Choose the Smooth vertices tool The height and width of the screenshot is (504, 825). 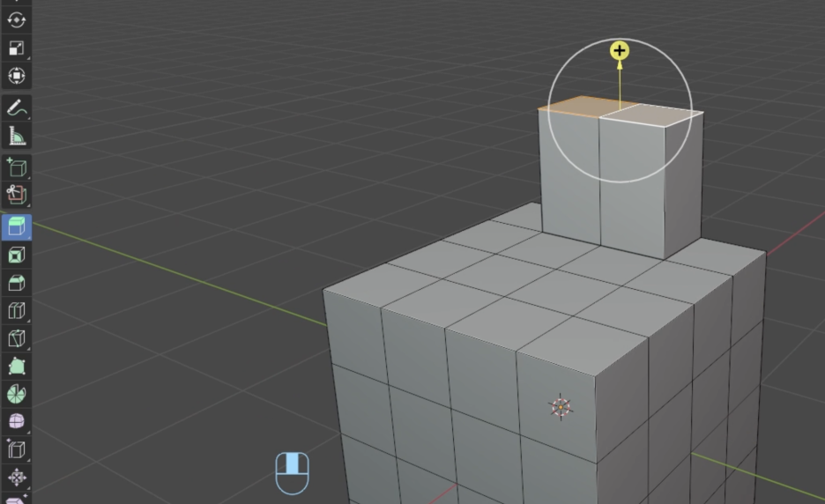point(17,421)
